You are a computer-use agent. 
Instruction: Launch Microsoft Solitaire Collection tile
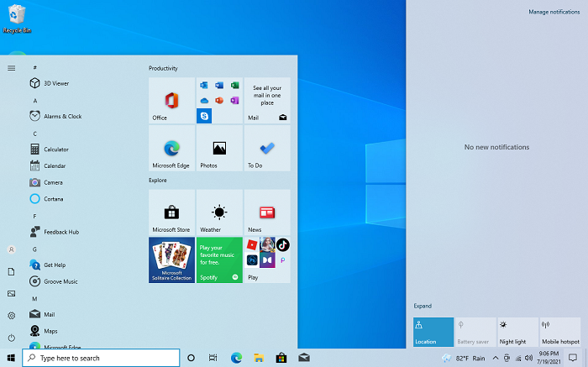point(171,260)
